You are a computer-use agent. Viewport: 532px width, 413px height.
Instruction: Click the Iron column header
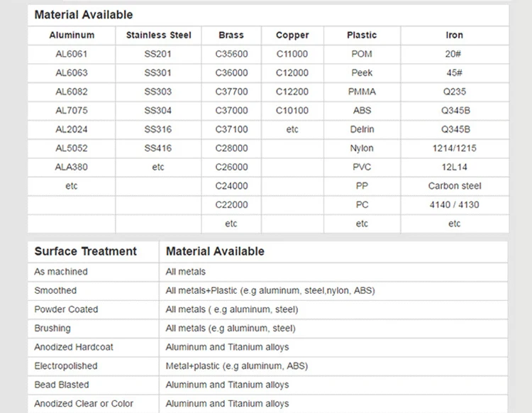pos(455,35)
